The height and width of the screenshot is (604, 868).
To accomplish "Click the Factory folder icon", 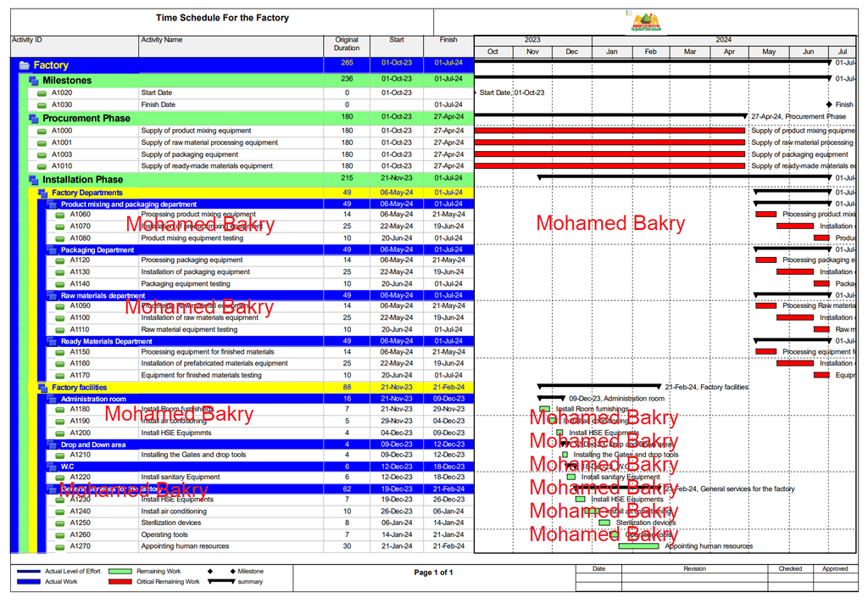I will tap(25, 65).
